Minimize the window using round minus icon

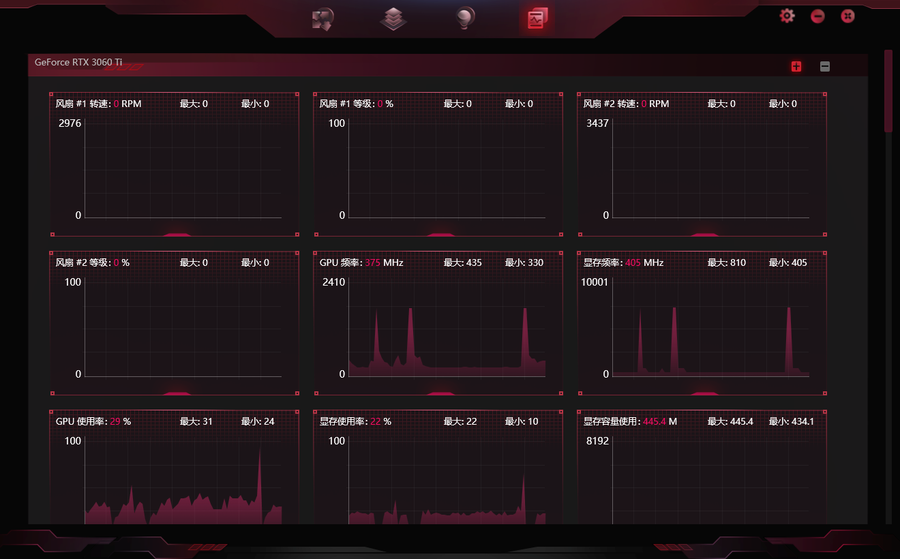coord(817,16)
